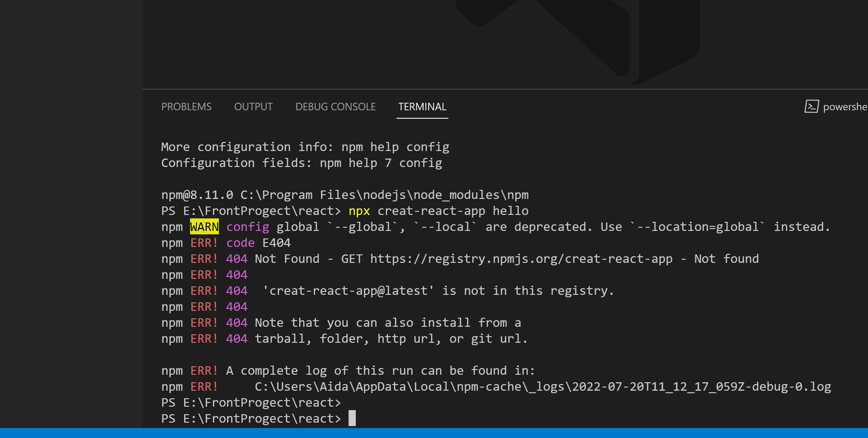
Task: Click the 'Note that you can also install' line
Action: pyautogui.click(x=341, y=323)
